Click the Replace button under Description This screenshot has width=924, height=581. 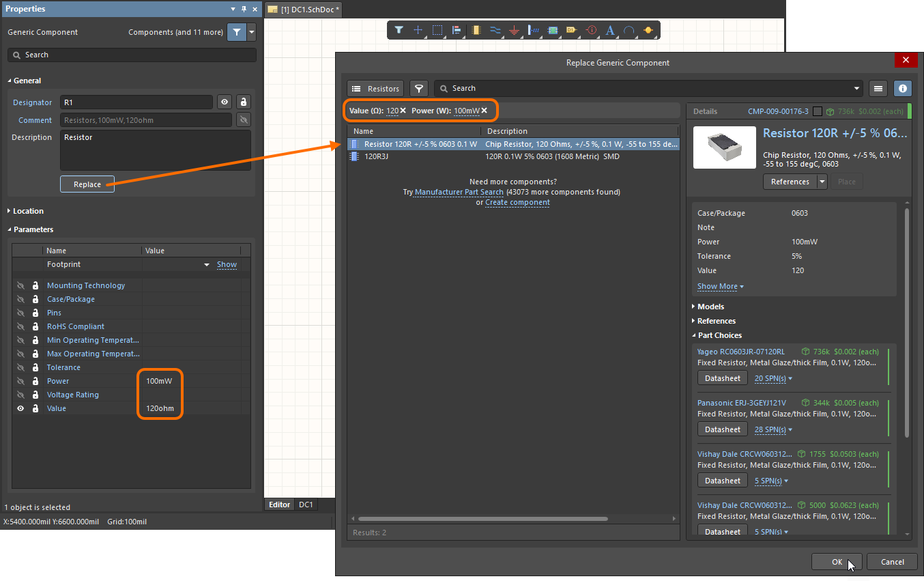coord(87,184)
